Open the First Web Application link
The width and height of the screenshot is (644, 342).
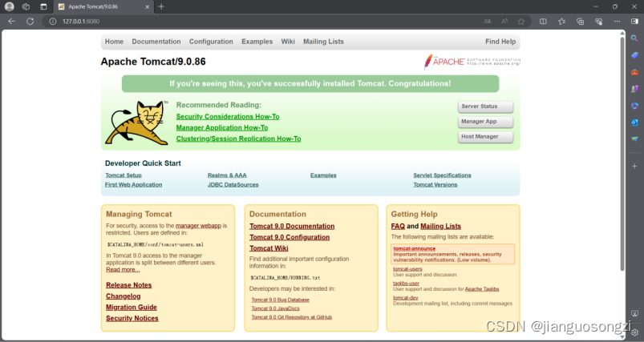pos(133,184)
